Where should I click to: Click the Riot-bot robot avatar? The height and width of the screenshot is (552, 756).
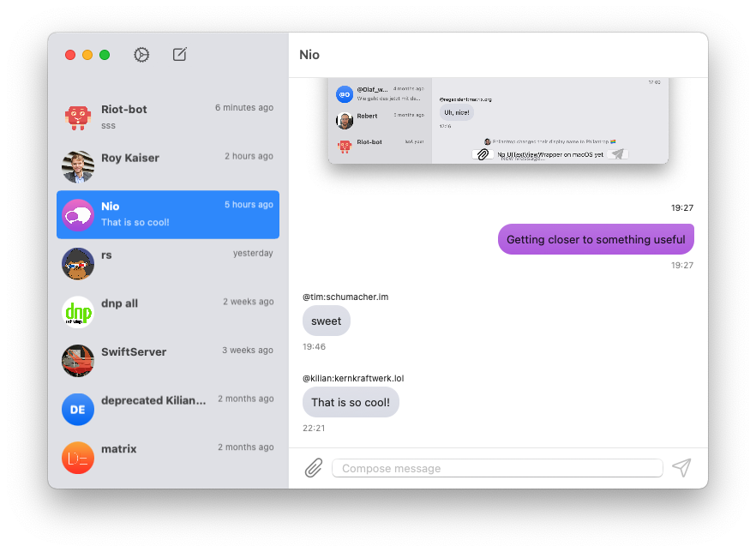78,117
